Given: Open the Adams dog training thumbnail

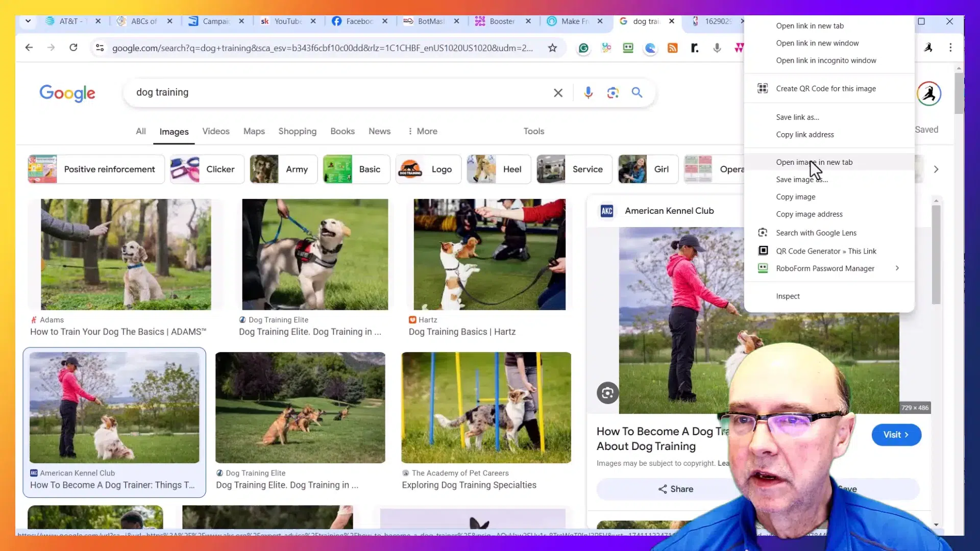Looking at the screenshot, I should [126, 255].
